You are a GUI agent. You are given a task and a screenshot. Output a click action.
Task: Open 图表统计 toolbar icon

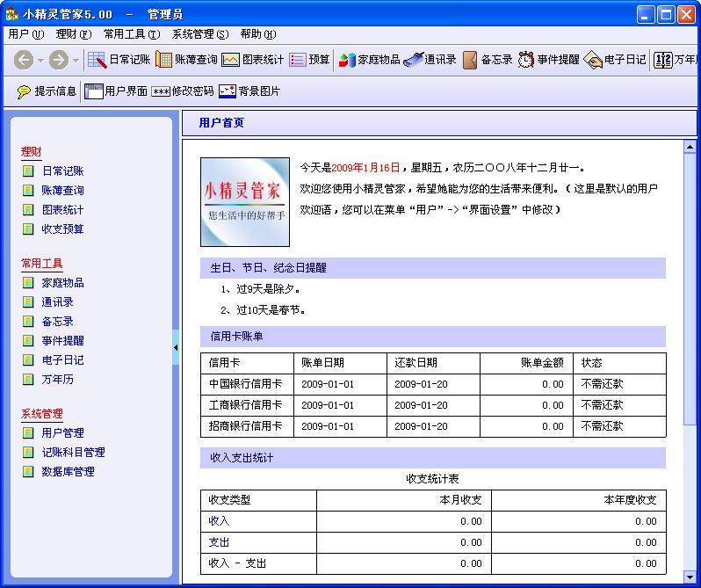pyautogui.click(x=230, y=60)
